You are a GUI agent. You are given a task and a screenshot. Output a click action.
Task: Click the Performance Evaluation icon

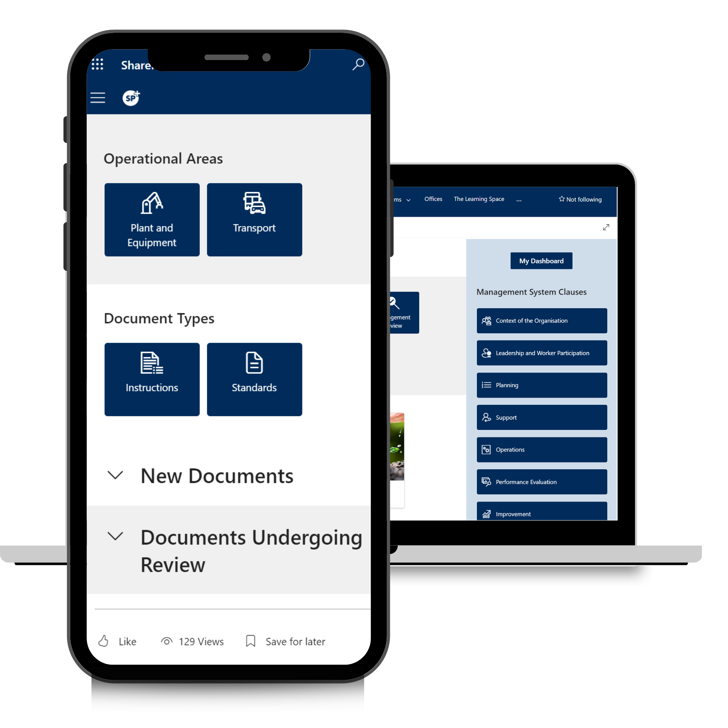coord(486,481)
